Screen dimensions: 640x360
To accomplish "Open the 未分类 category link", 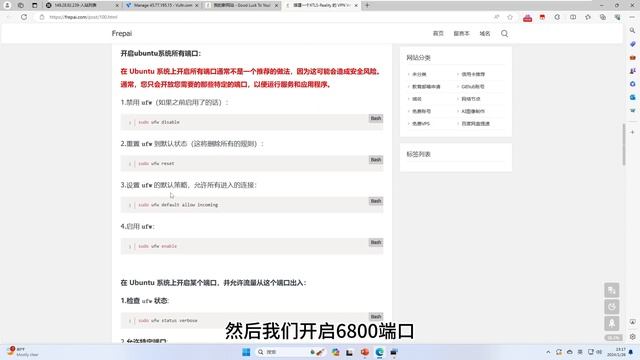I will pyautogui.click(x=419, y=74).
